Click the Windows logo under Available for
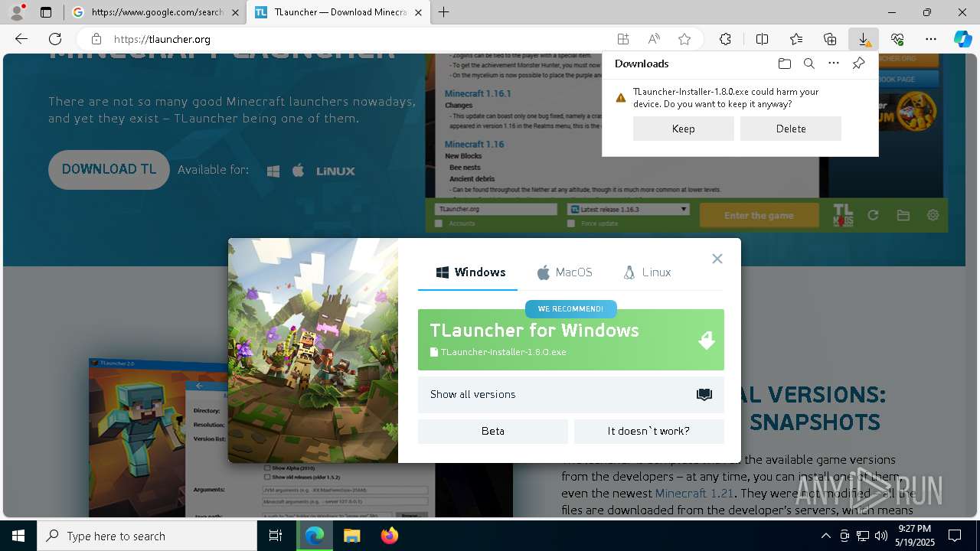The image size is (980, 551). 273,171
